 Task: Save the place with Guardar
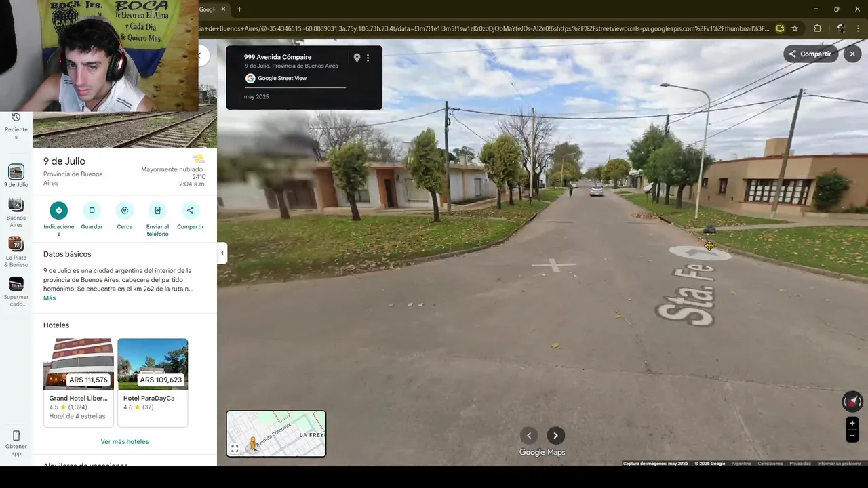tap(92, 211)
